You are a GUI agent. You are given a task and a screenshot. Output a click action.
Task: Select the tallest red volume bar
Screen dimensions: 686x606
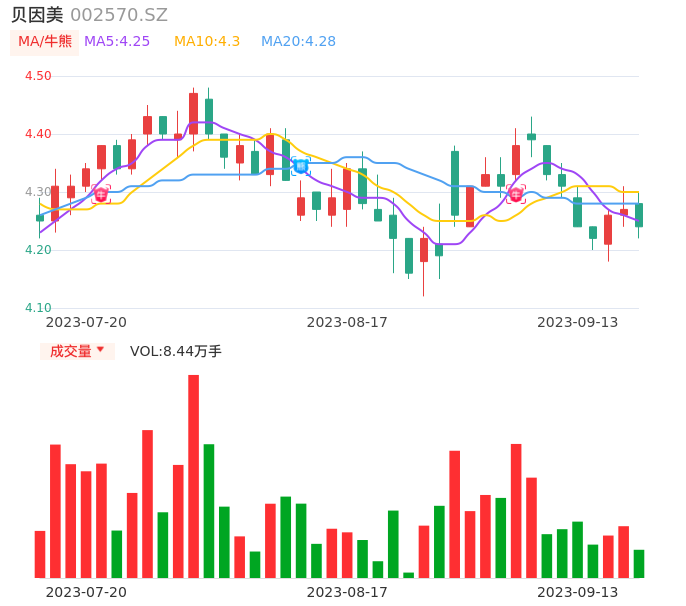tap(193, 476)
